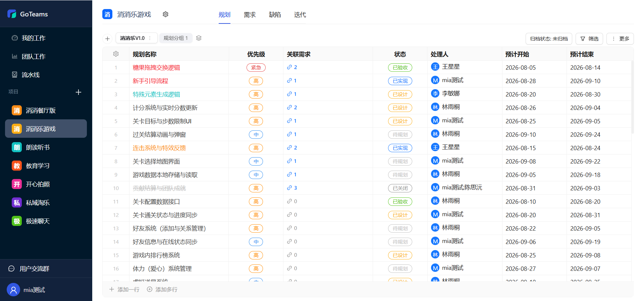Image resolution: width=644 pixels, height=301 pixels.
Task: Switch to the 需求 tab
Action: 250,15
